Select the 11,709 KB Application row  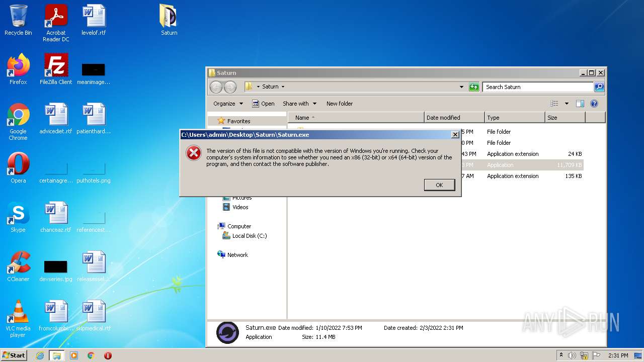(x=522, y=165)
